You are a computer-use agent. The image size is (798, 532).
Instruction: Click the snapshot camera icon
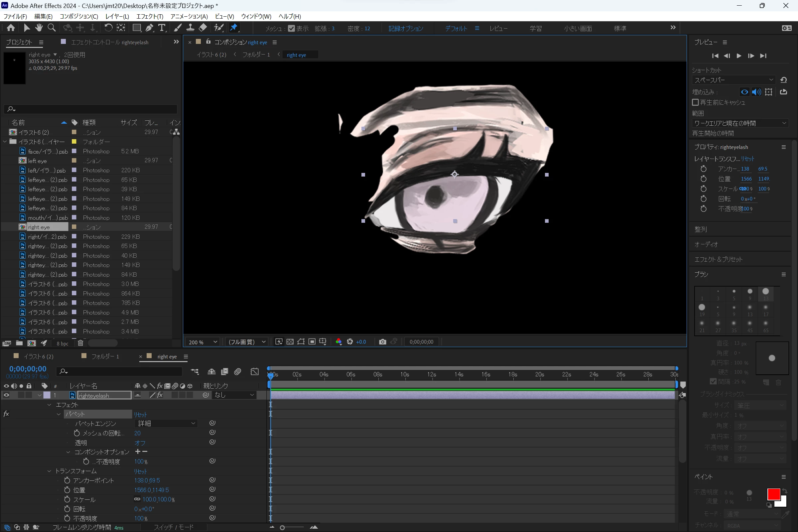click(382, 342)
